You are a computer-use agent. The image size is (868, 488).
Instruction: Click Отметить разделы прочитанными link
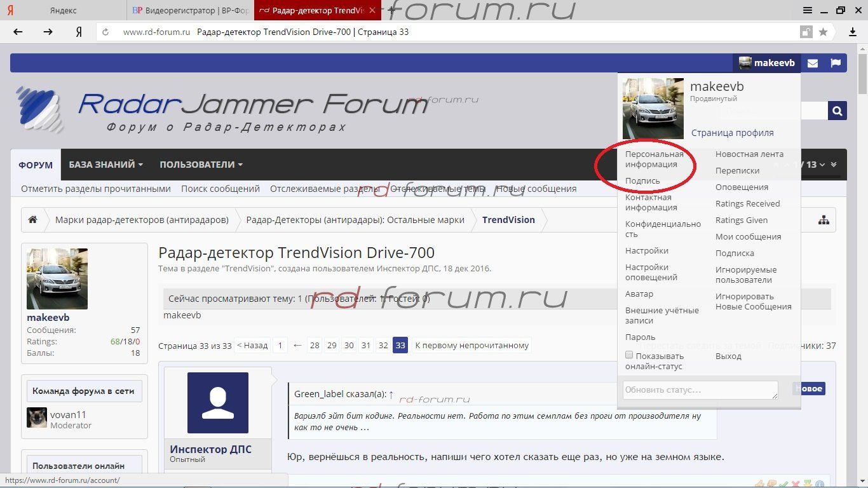[96, 189]
